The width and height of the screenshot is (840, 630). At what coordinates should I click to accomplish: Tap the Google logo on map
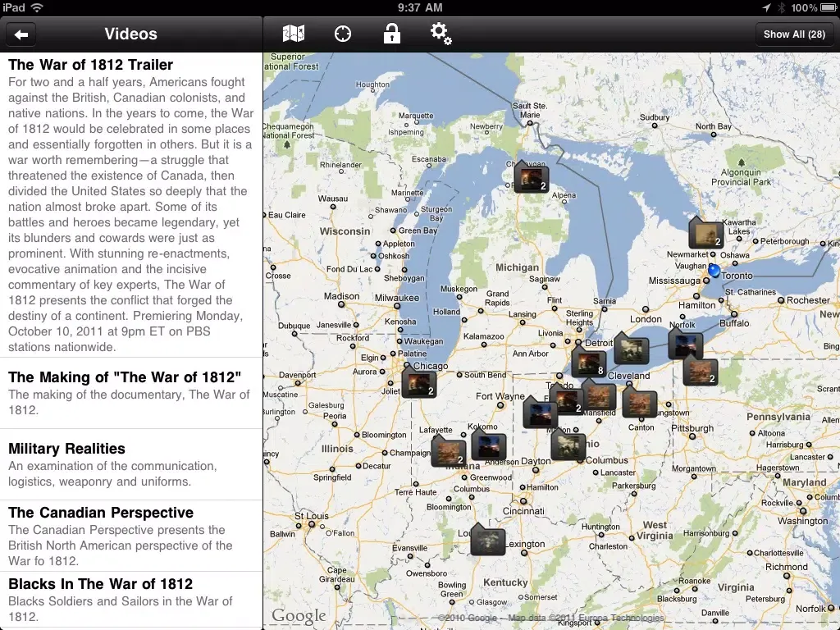click(x=299, y=616)
